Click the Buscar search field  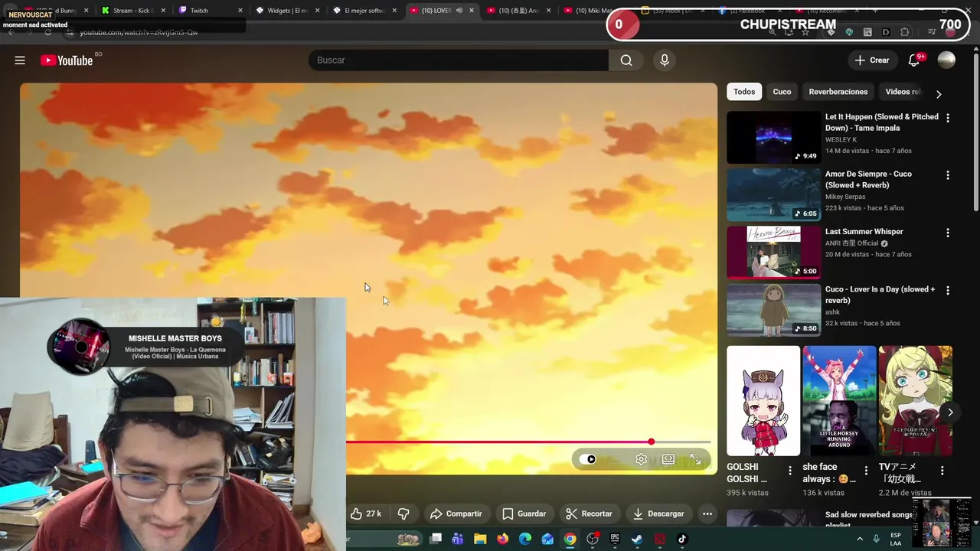point(458,60)
